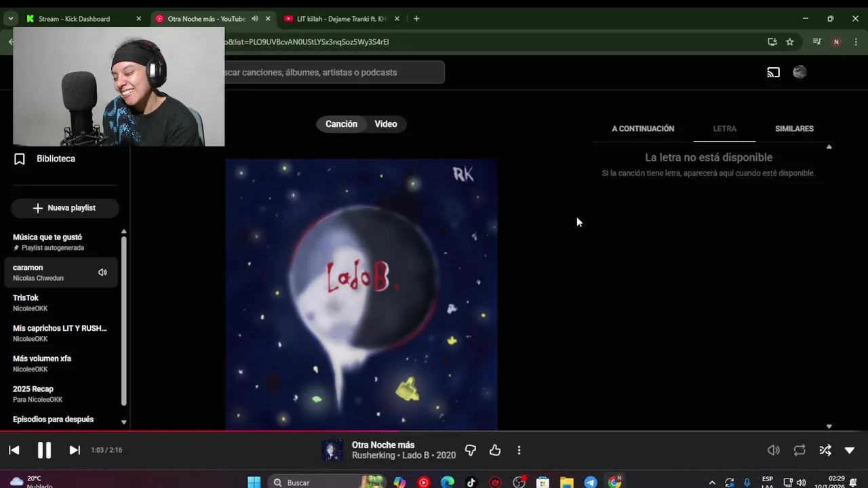Skip to the next track
This screenshot has height=488, width=868.
click(75, 450)
